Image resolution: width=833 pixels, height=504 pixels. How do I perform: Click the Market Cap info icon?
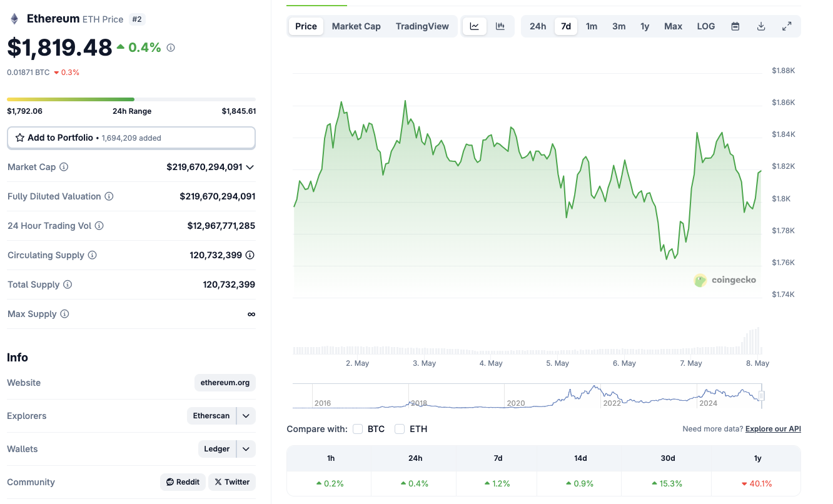(64, 167)
